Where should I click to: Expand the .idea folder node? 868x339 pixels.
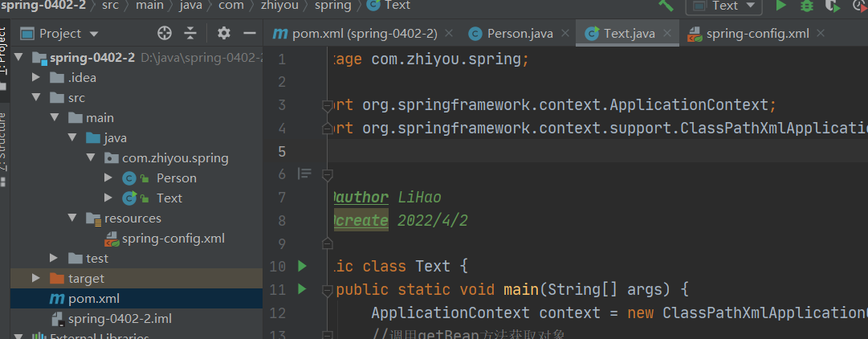tap(35, 77)
